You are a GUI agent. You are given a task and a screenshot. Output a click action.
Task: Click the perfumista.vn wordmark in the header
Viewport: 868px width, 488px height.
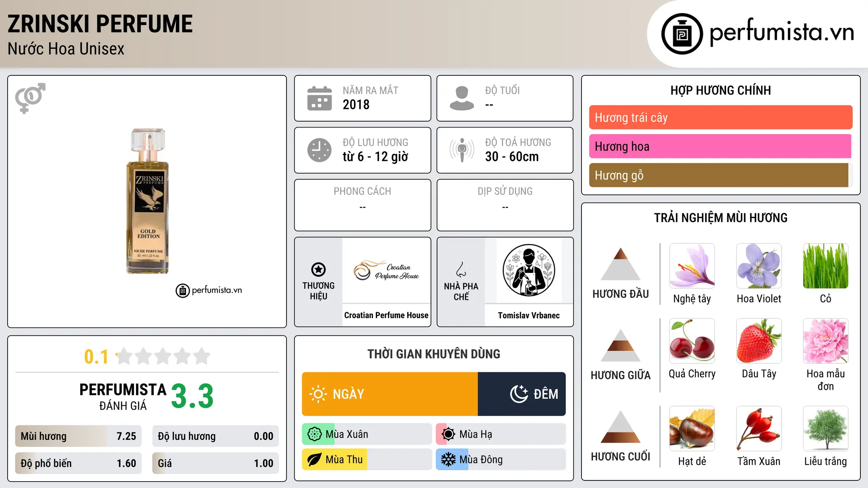pyautogui.click(x=782, y=31)
